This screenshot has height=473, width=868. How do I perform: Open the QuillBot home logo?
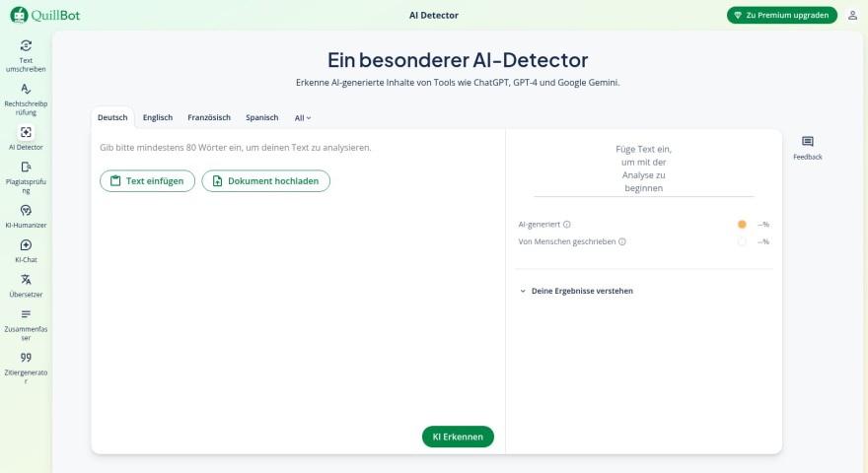pyautogui.click(x=45, y=15)
